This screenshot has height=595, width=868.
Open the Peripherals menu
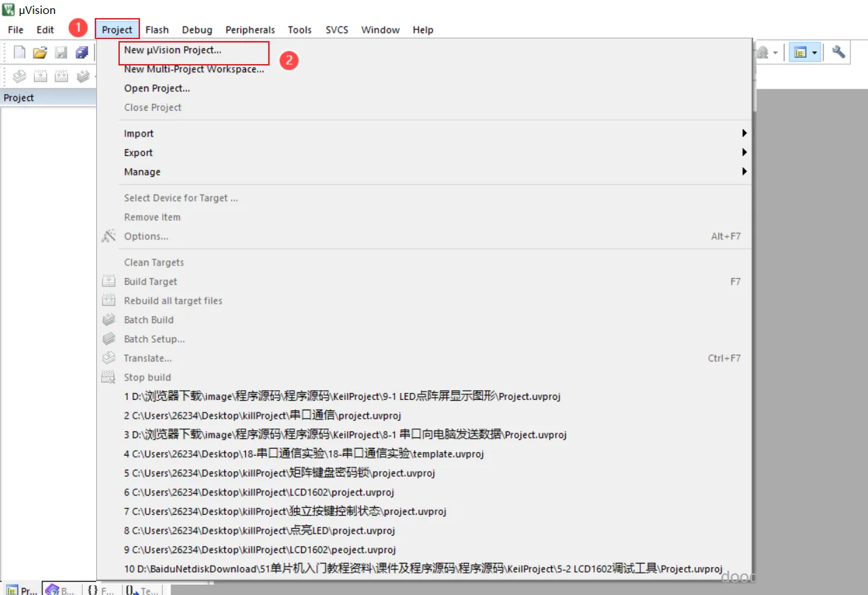coord(250,29)
